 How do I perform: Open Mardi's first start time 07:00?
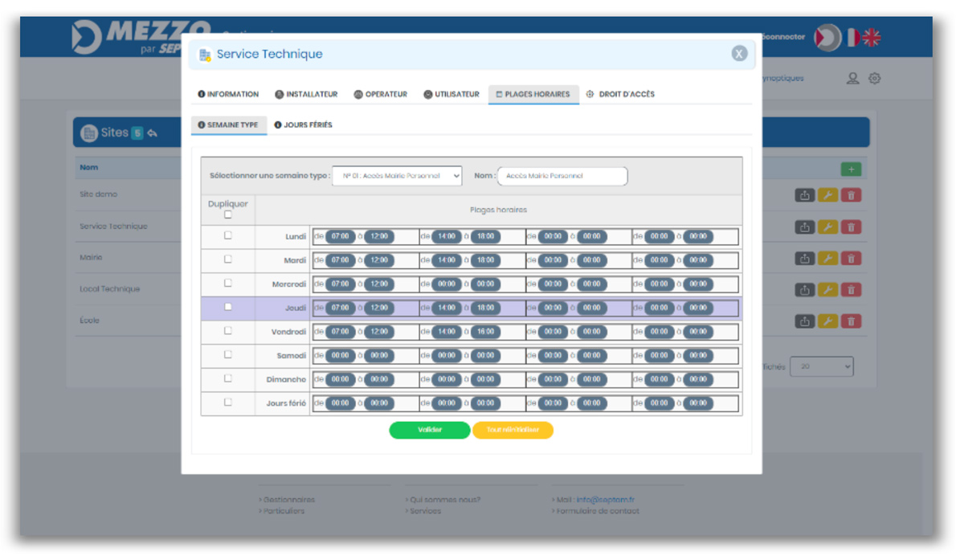[340, 260]
